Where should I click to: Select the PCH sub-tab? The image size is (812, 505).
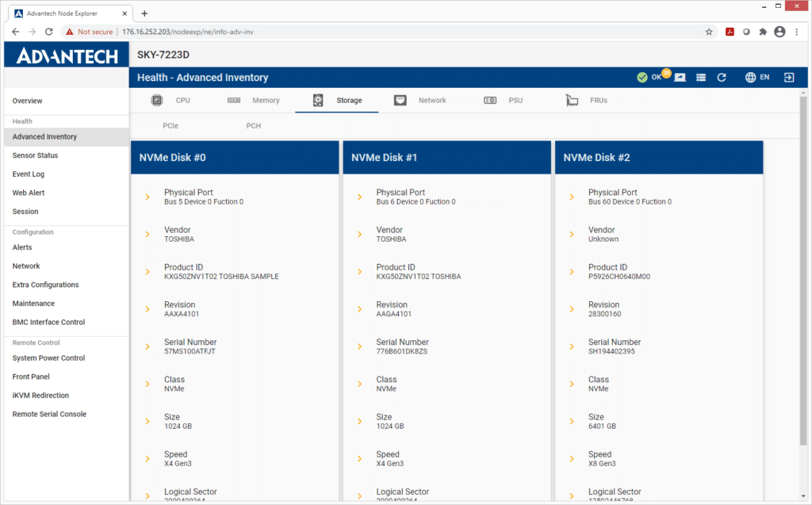point(253,126)
